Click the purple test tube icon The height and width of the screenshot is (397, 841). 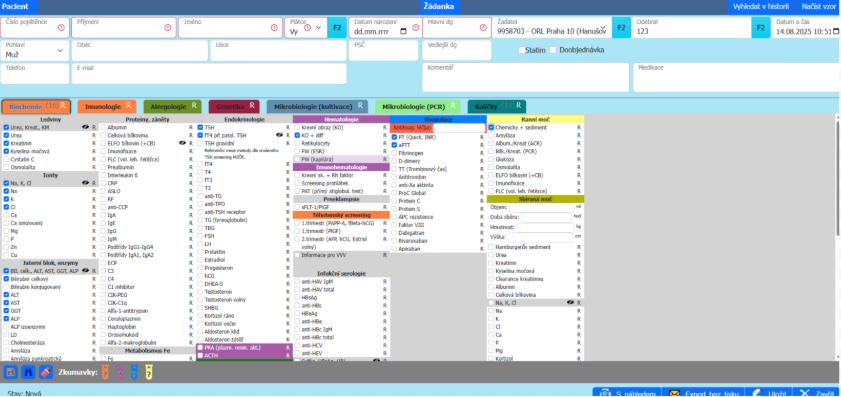click(120, 371)
